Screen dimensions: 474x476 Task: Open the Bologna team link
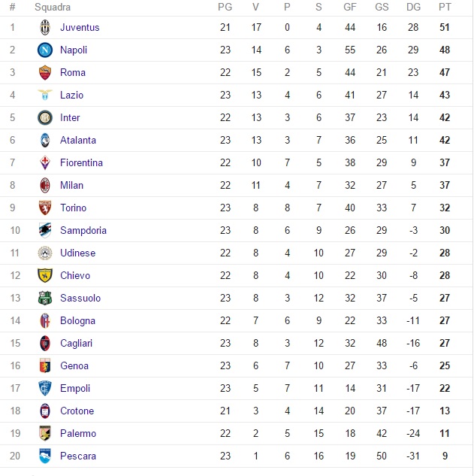coord(77,321)
